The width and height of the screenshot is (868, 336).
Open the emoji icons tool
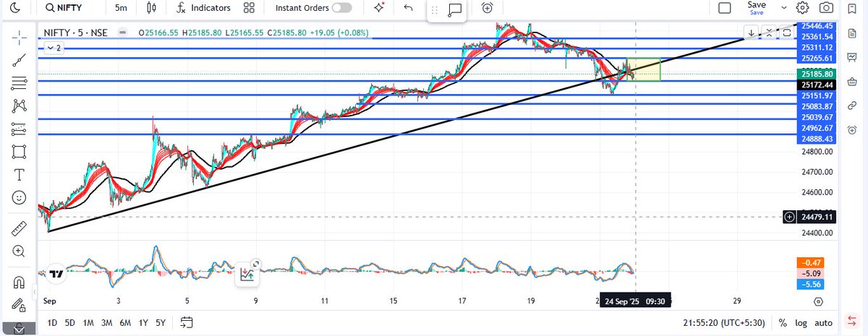[19, 197]
